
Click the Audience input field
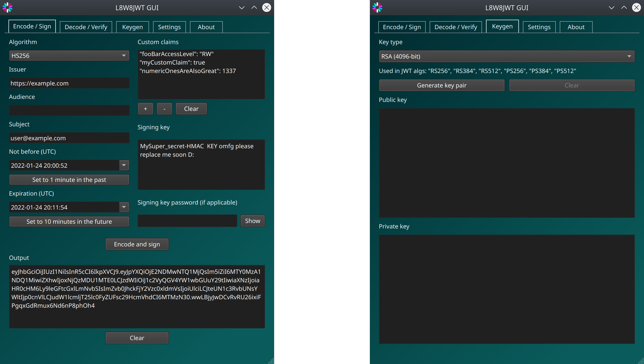pyautogui.click(x=69, y=110)
